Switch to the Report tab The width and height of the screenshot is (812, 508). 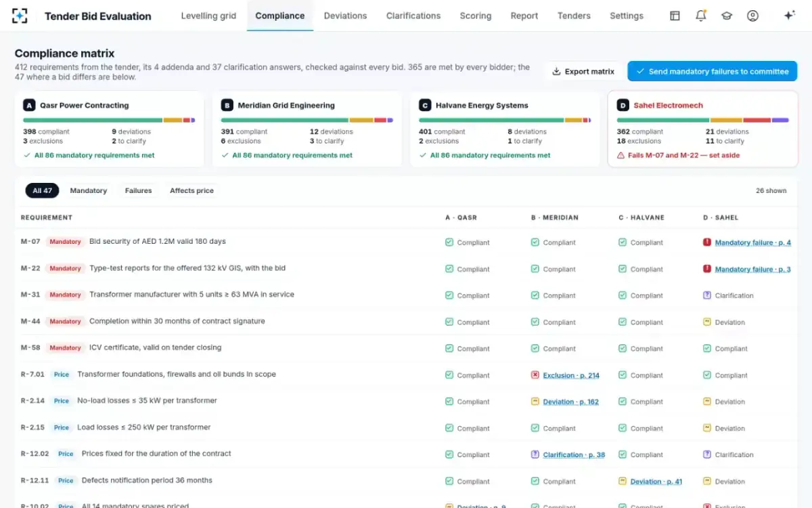[x=524, y=16]
